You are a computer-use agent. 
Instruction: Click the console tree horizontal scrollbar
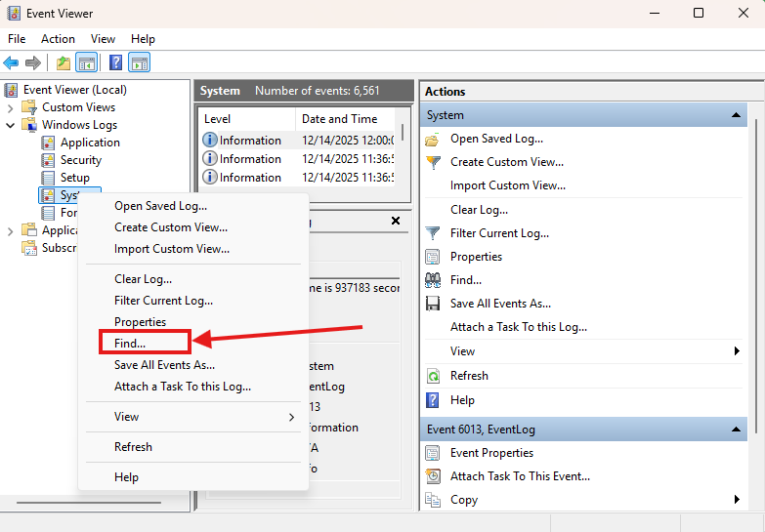(89, 503)
